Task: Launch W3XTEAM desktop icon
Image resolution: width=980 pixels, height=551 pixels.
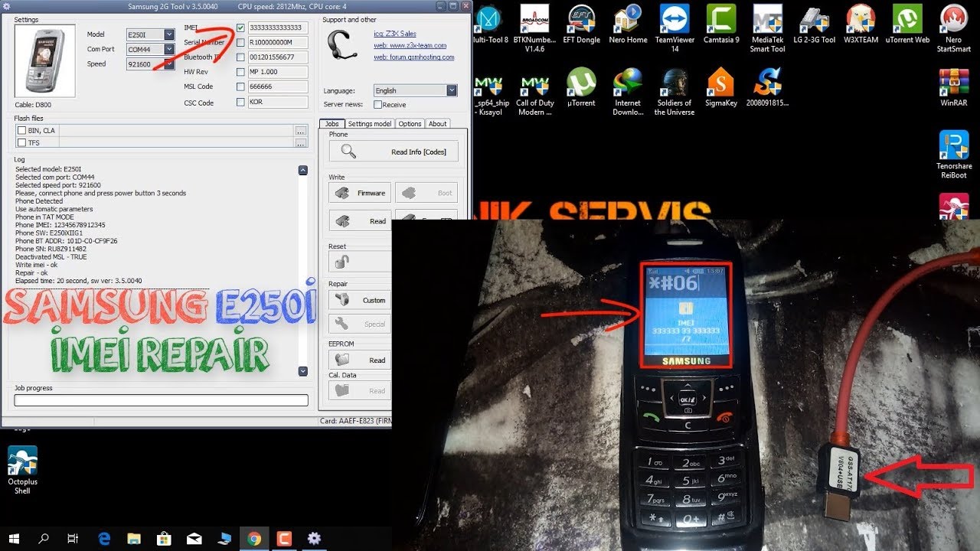Action: (x=861, y=24)
